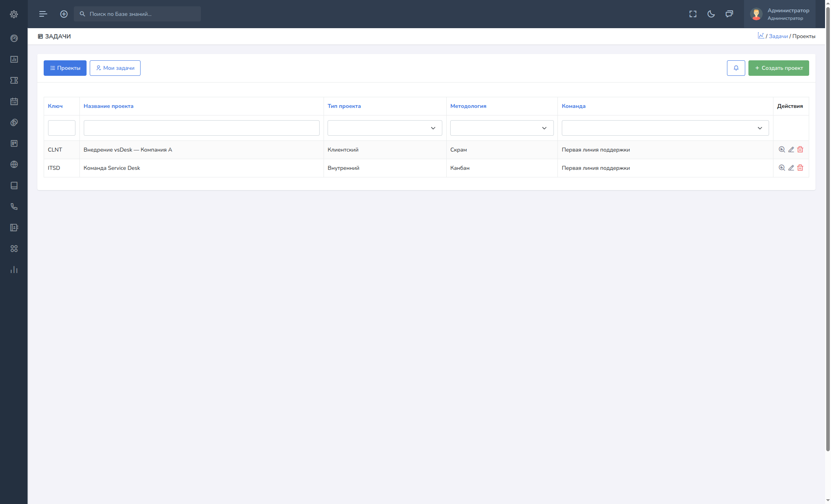831x504 pixels.
Task: Open the four-circles apps sidebar icon
Action: click(x=14, y=248)
